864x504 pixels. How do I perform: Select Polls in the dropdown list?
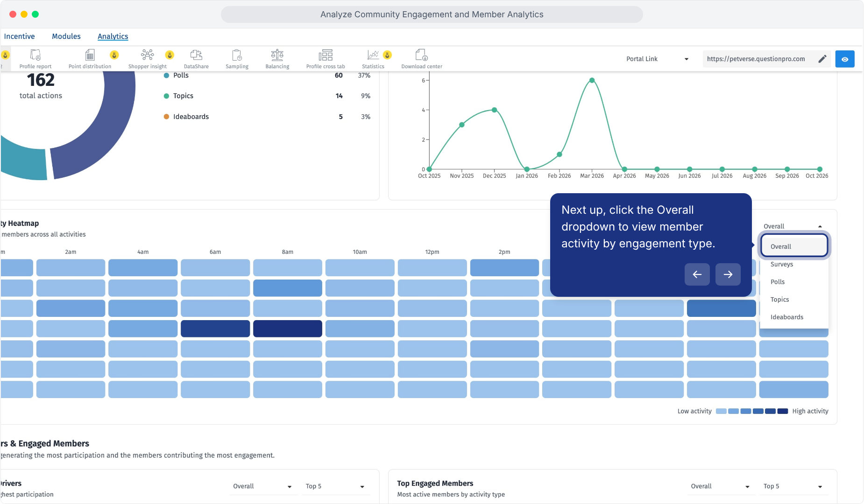click(x=794, y=282)
